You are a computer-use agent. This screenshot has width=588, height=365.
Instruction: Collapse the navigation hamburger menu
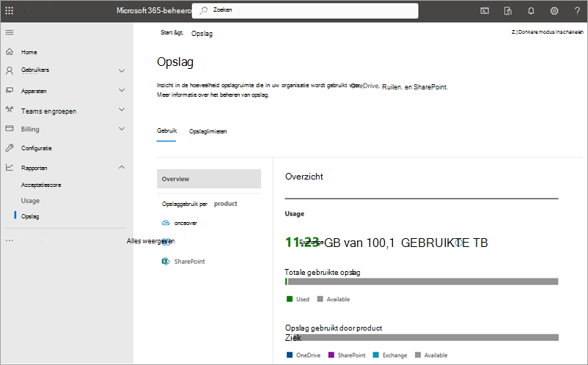pos(10,32)
